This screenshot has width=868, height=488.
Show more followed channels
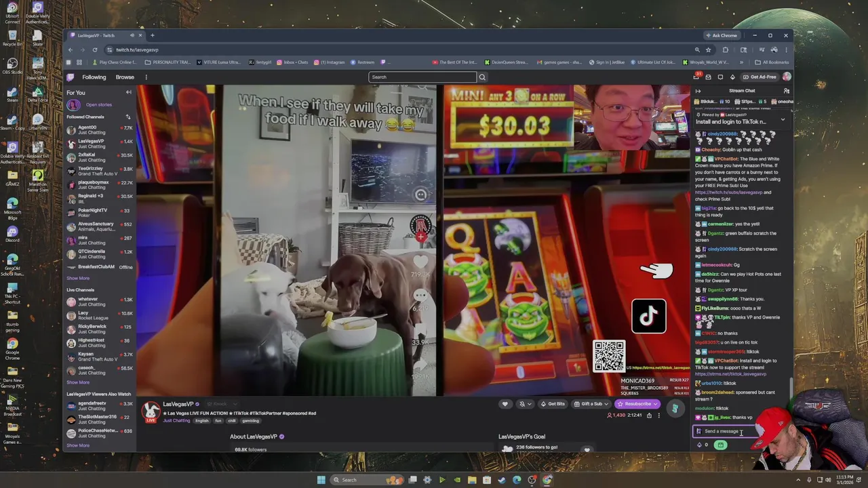pos(78,278)
